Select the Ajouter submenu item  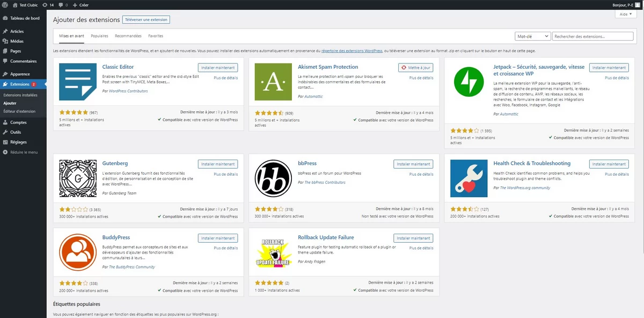[10, 103]
